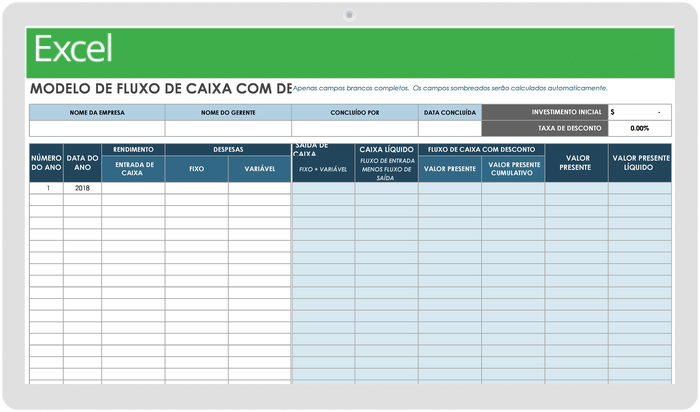Select the empty cell under Concluído Por
This screenshot has width=700, height=412.
tap(354, 128)
